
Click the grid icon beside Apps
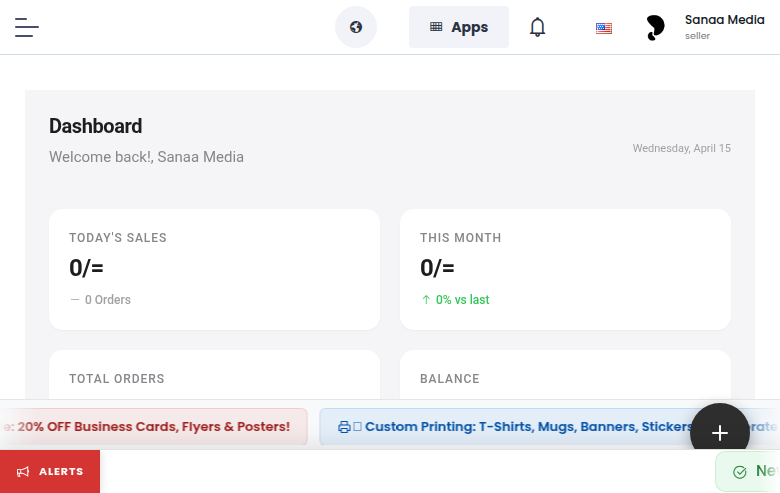click(x=436, y=26)
